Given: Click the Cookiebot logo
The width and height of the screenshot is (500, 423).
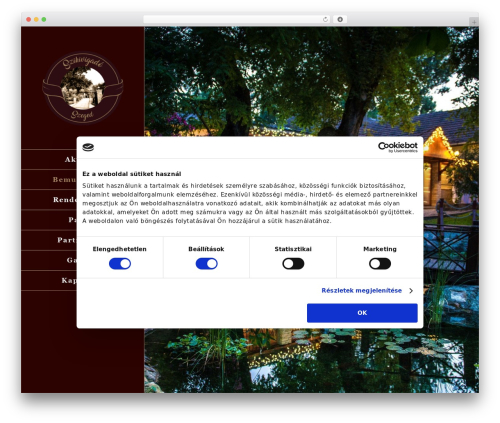Looking at the screenshot, I should click(x=398, y=147).
